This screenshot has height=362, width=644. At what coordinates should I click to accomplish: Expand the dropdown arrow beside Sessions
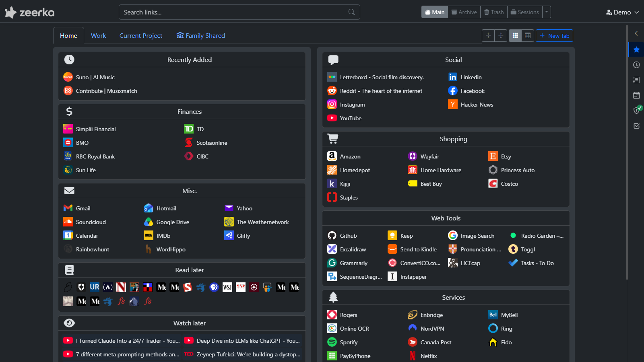tap(547, 12)
